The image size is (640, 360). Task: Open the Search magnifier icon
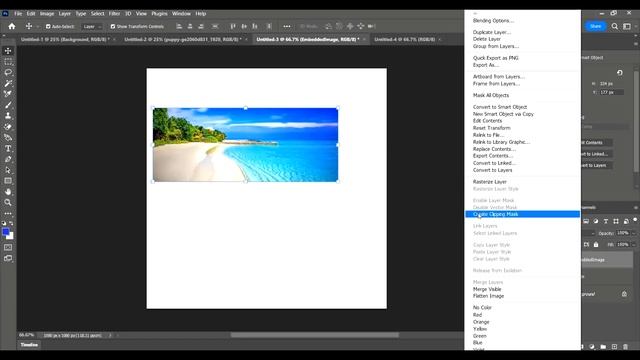pyautogui.click(x=615, y=26)
